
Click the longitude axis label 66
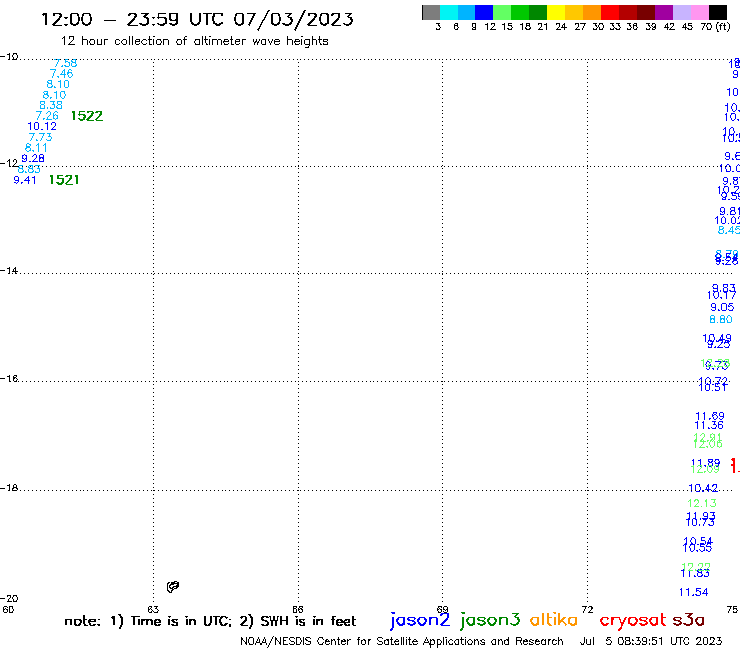tap(298, 609)
